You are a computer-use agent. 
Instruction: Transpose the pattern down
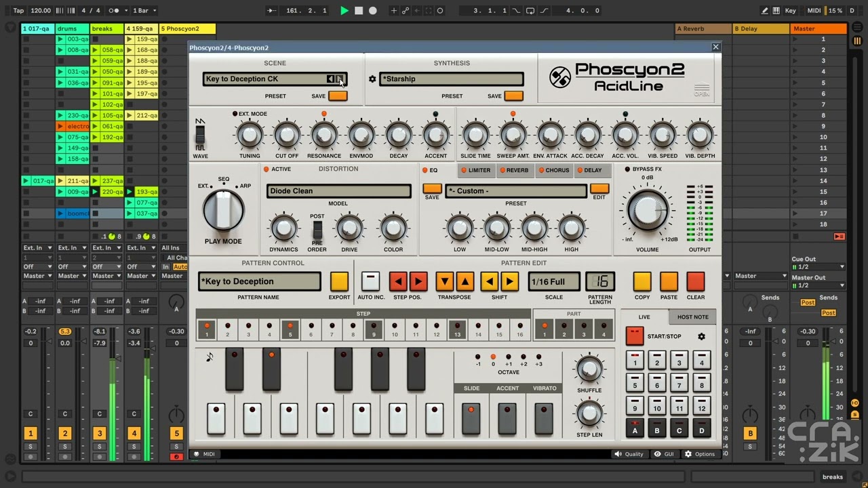coord(445,281)
